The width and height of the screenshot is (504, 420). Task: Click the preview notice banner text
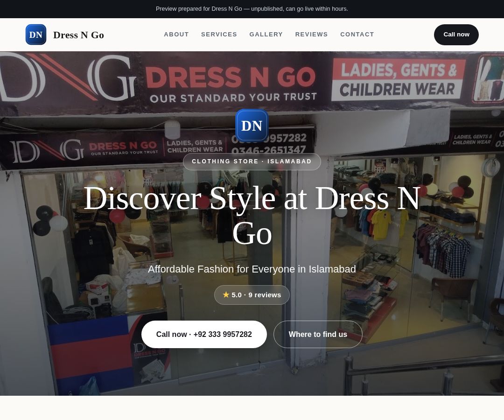252,9
